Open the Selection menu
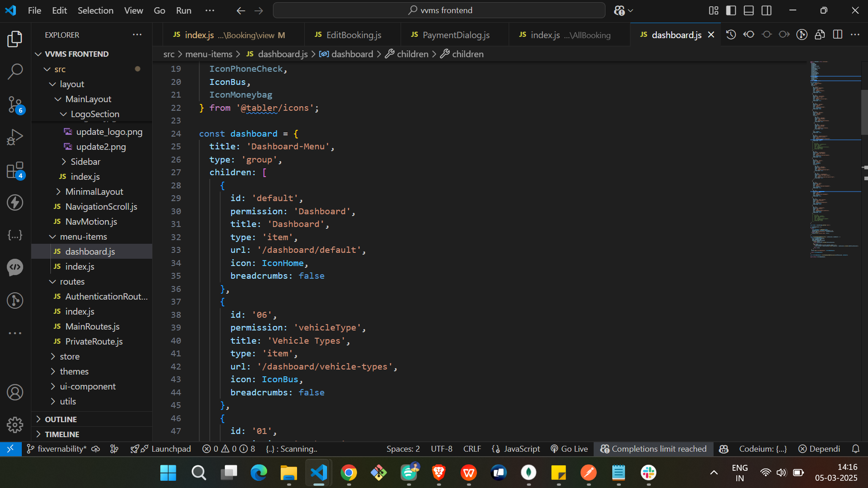 pyautogui.click(x=95, y=10)
